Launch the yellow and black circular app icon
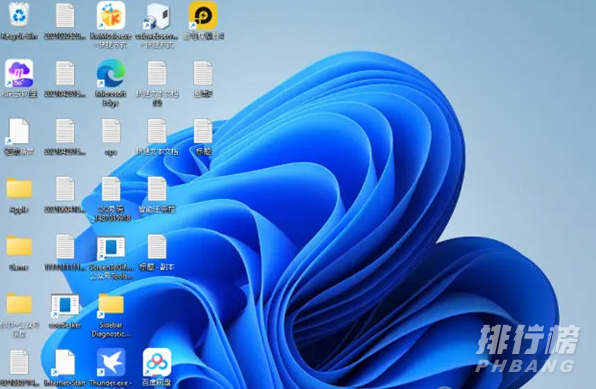Image resolution: width=596 pixels, height=389 pixels. pyautogui.click(x=203, y=15)
